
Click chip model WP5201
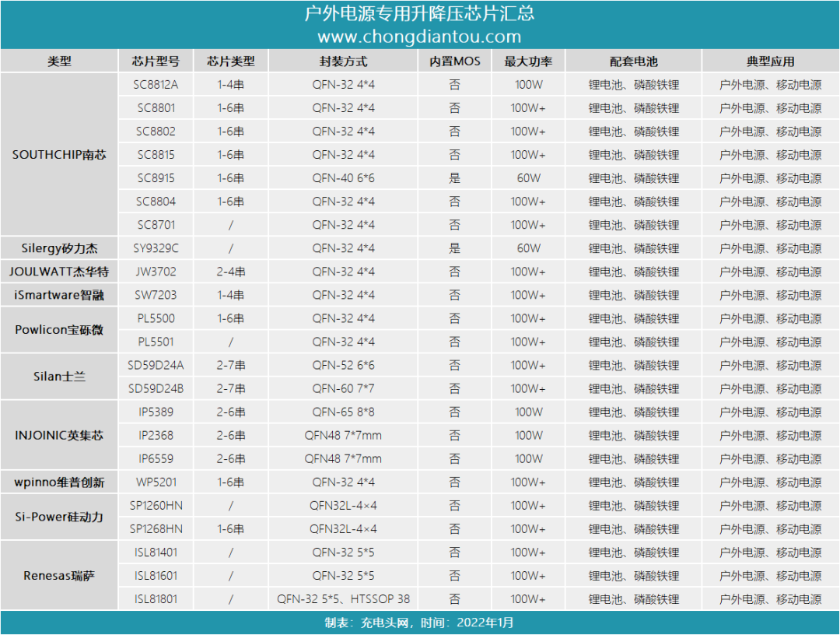[x=156, y=482]
